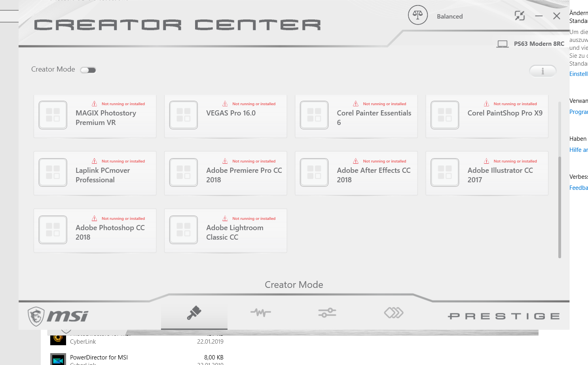Viewport: 588px width, 365px height.
Task: Open the Creator Mode tab with the brush icon
Action: pyautogui.click(x=194, y=313)
